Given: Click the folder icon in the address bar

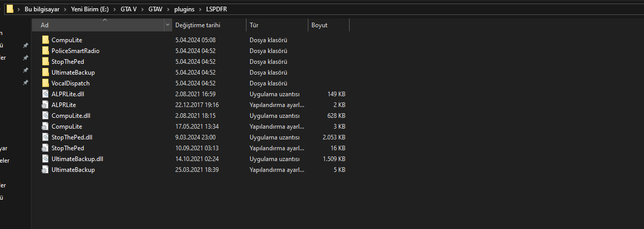Looking at the screenshot, I should 10,9.
